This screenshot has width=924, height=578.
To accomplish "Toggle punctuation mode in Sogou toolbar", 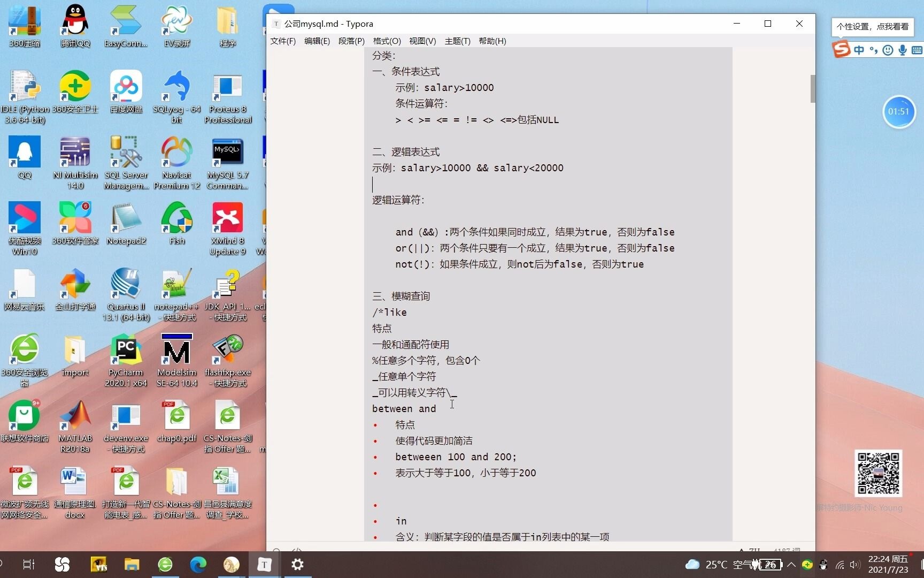I will pyautogui.click(x=874, y=50).
